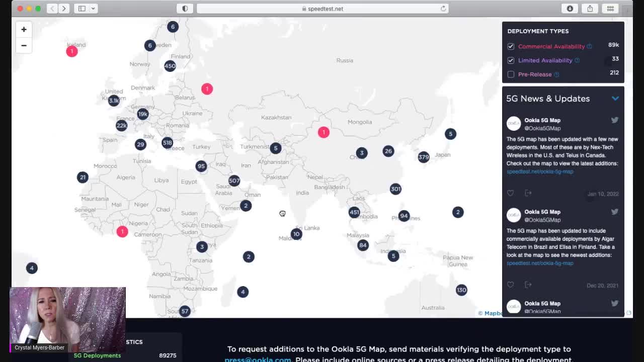Enable the Pre-Release checkbox
Image resolution: width=644 pixels, height=362 pixels.
[511, 74]
